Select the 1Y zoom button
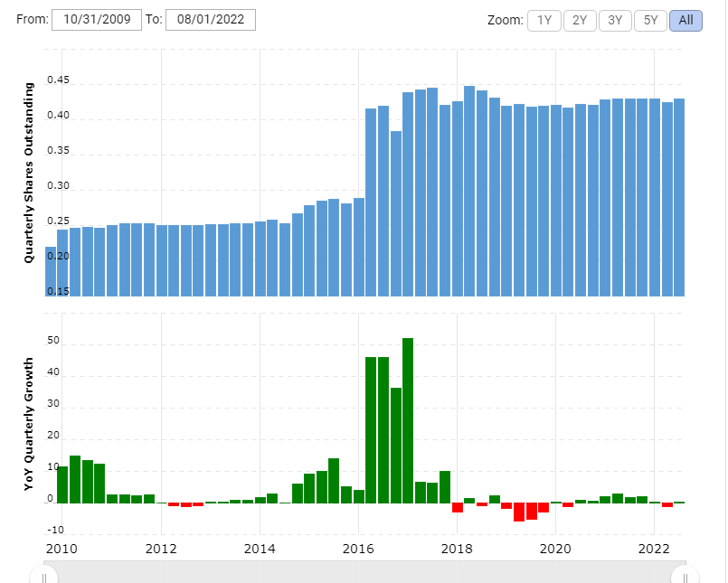 (544, 21)
